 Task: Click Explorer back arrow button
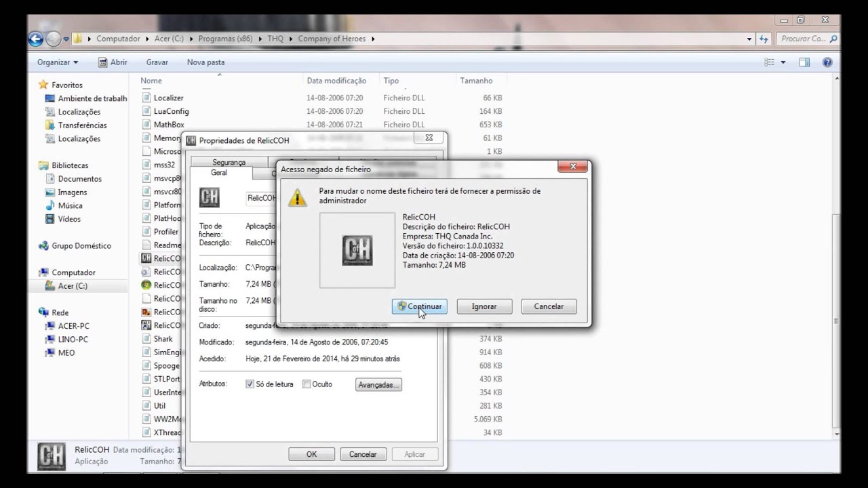tap(36, 39)
